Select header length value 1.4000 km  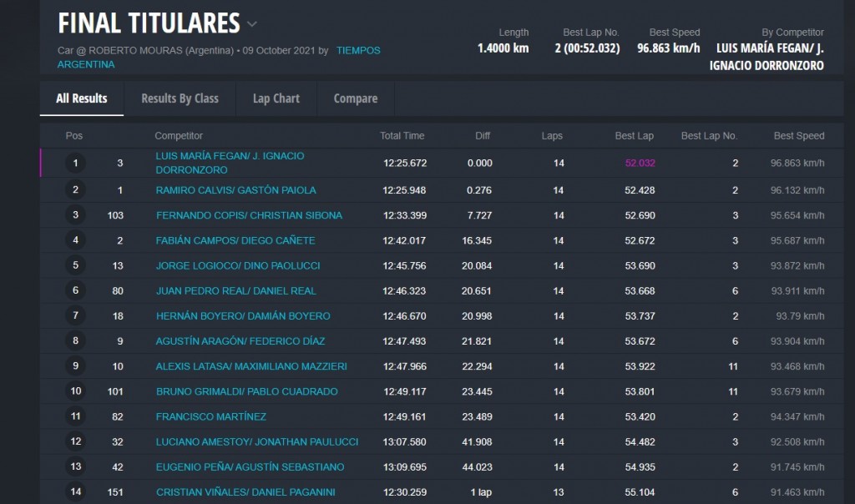503,48
